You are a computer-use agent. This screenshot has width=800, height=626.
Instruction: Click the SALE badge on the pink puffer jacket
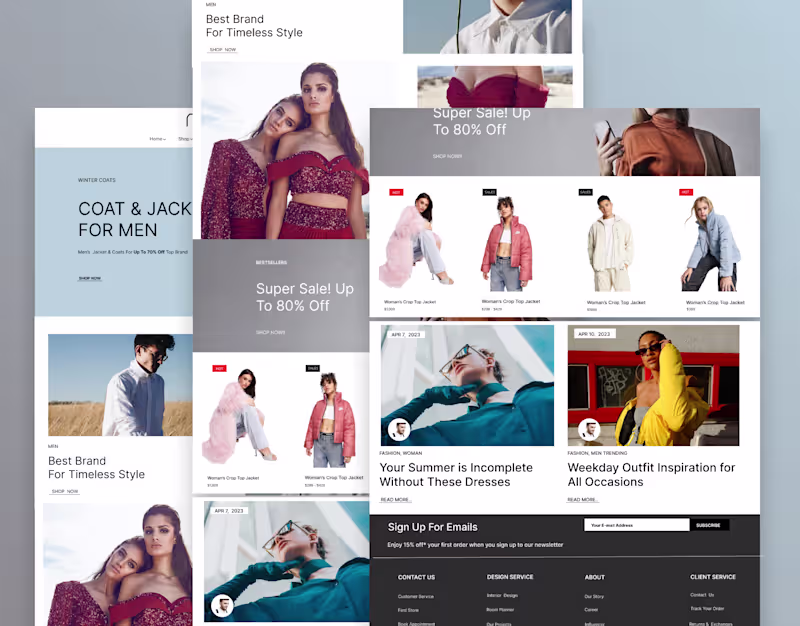pos(489,192)
